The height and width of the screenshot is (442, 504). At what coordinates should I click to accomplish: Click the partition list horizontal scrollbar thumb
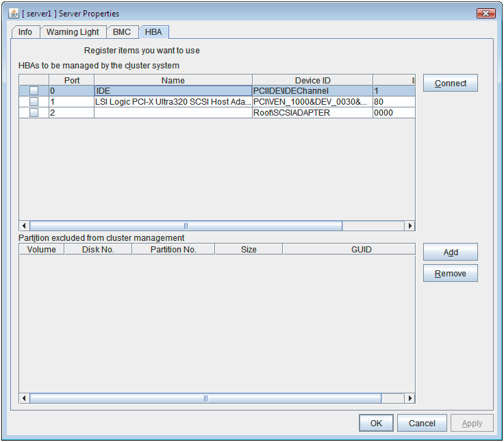(x=205, y=398)
